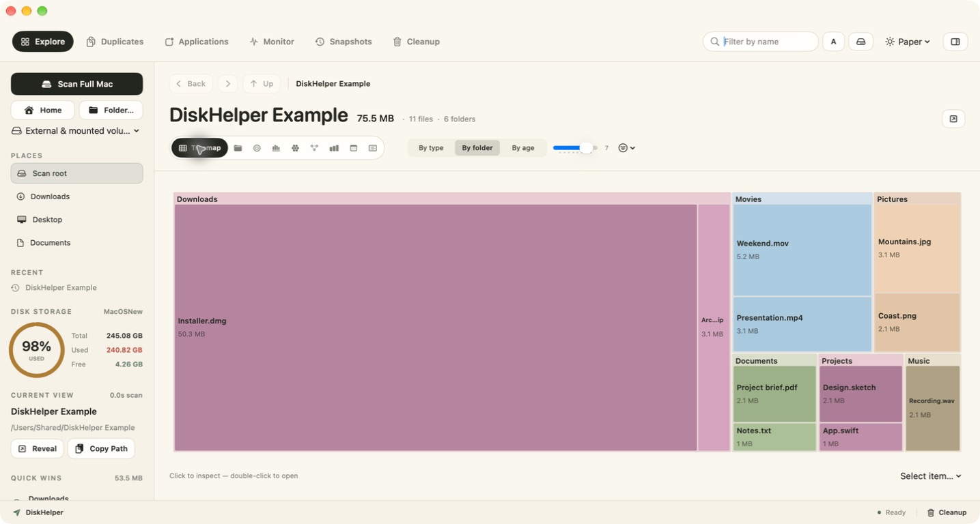Click the Pictures folder header in treemap
Screen dimensions: 980x524
(917, 199)
